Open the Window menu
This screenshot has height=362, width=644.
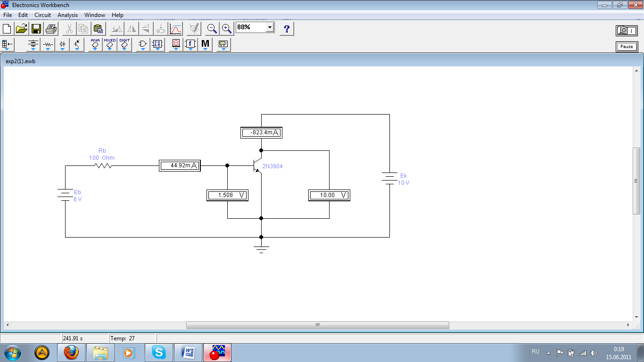95,15
